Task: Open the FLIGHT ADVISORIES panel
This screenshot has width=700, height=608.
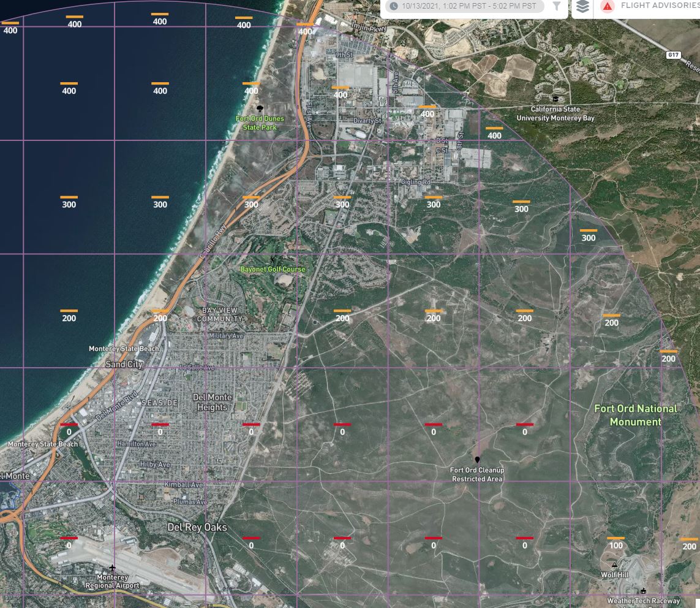Action: coord(651,7)
